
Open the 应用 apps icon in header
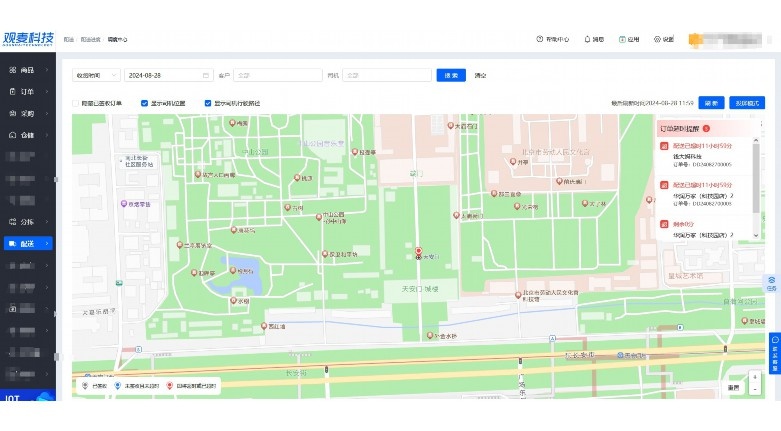coord(622,39)
